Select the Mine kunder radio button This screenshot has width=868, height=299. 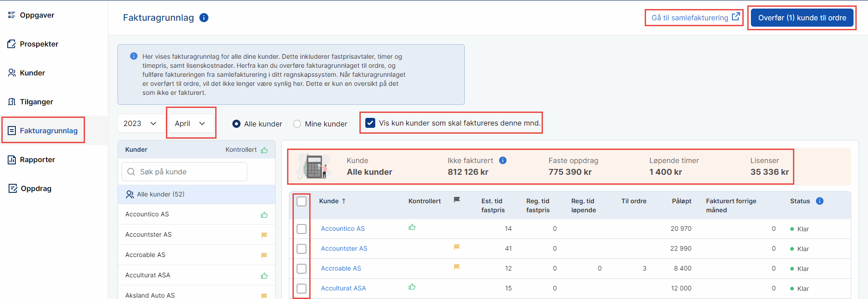pyautogui.click(x=297, y=124)
